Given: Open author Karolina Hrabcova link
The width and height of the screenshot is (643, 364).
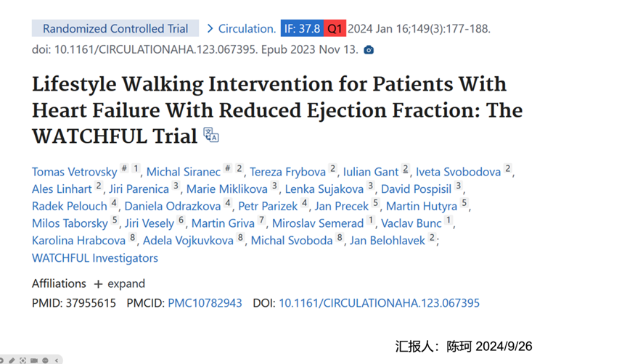Looking at the screenshot, I should pyautogui.click(x=78, y=240).
